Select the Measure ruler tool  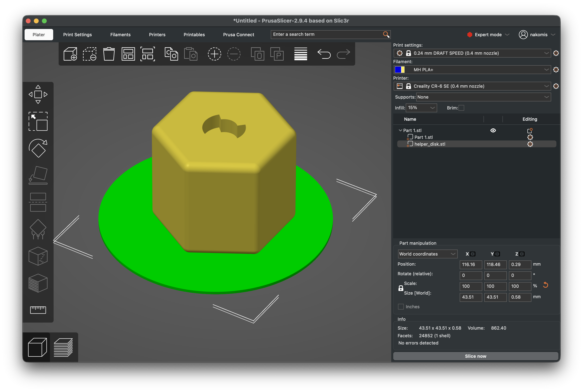click(38, 310)
